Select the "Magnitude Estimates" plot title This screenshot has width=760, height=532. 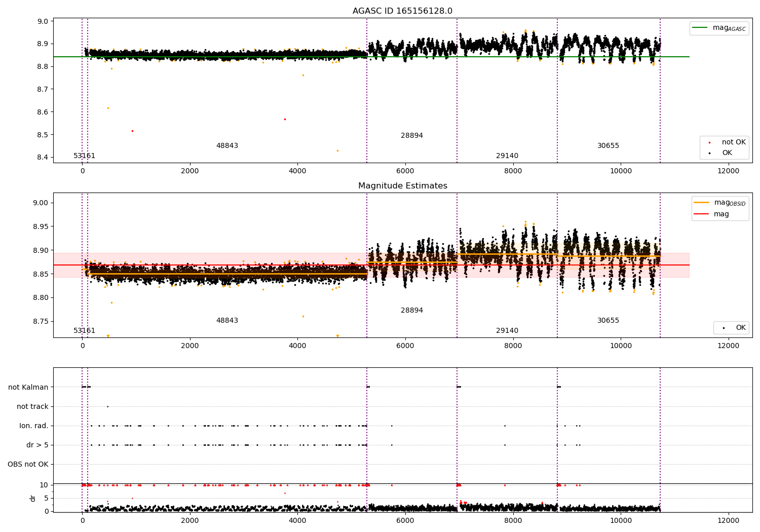[x=402, y=186]
